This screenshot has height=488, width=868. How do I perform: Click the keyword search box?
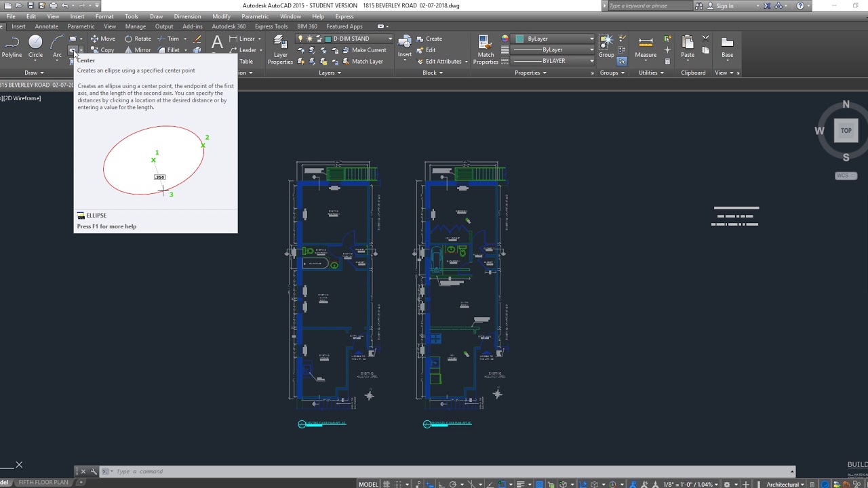click(x=650, y=5)
